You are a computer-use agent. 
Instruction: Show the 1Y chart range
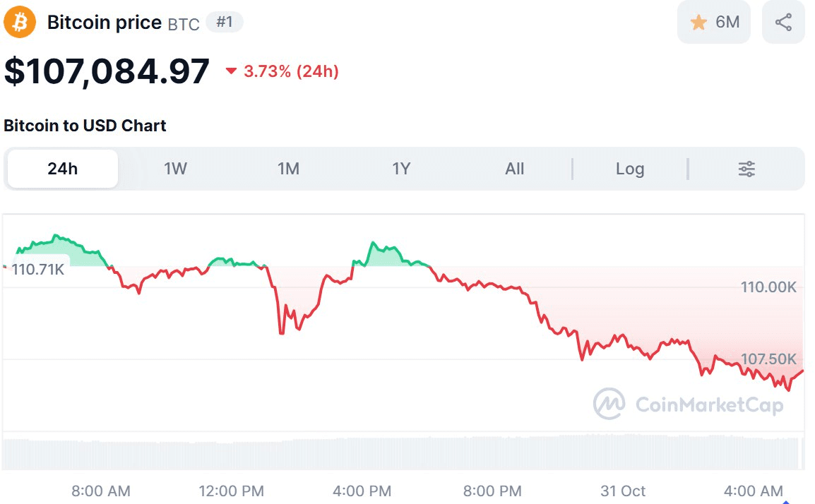pos(401,169)
